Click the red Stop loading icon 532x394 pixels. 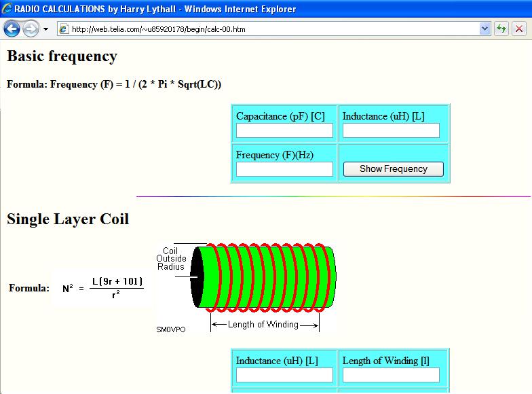coord(518,29)
